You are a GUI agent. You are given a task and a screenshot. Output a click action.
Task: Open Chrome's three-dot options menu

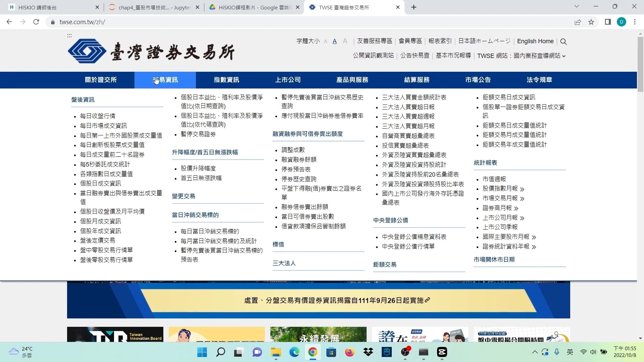click(635, 22)
